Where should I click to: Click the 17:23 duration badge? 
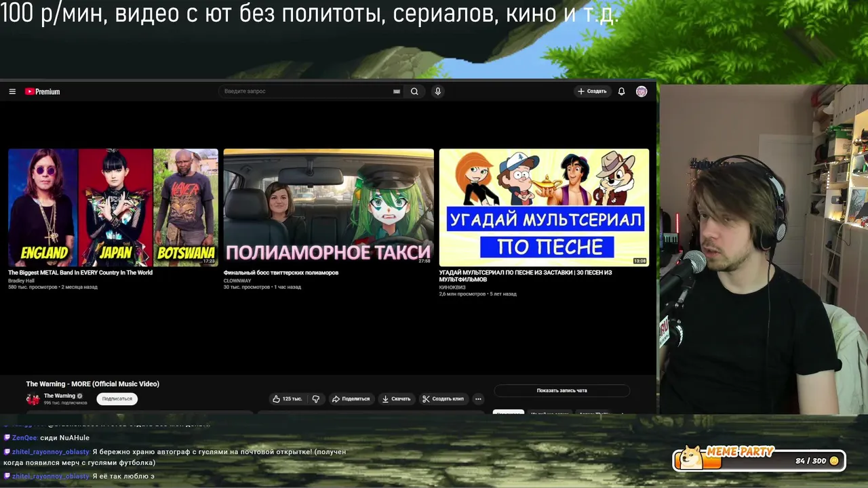209,261
